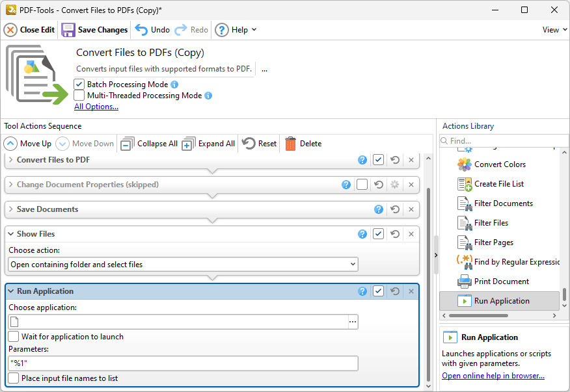Expand the Save Documents action
Viewport: 570px width, 392px height.
coord(11,209)
